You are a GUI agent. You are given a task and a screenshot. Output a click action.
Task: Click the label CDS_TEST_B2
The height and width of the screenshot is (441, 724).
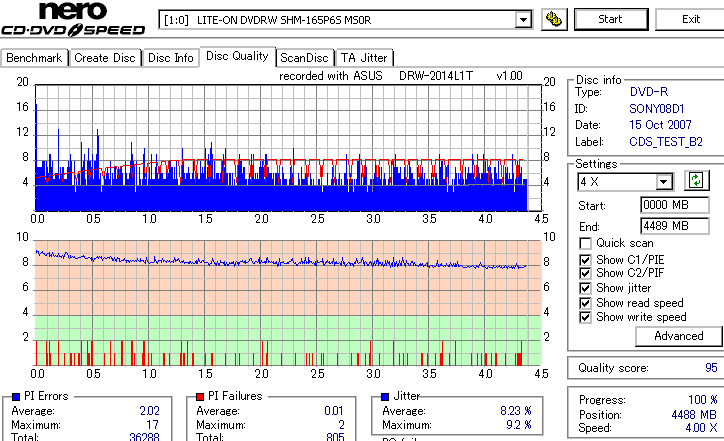click(666, 142)
